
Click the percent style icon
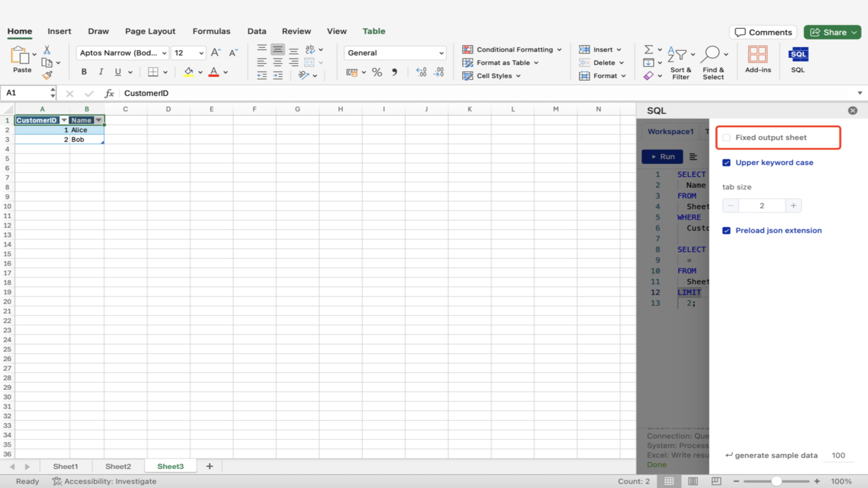[x=377, y=72]
